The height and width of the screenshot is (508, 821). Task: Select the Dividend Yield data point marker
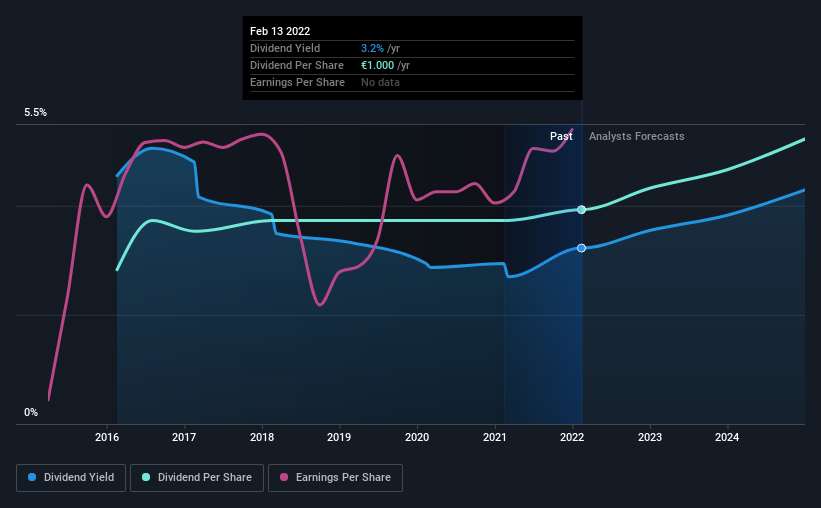581,248
